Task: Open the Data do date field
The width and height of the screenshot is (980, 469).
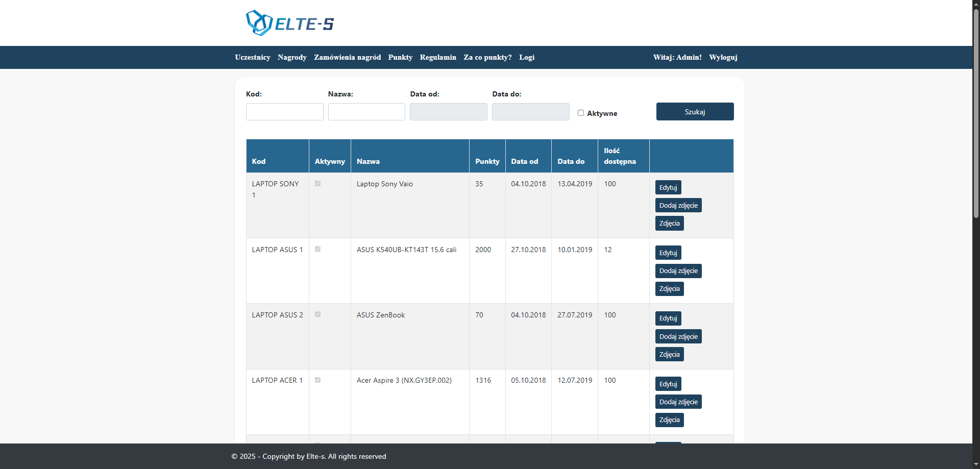Action: (x=530, y=112)
